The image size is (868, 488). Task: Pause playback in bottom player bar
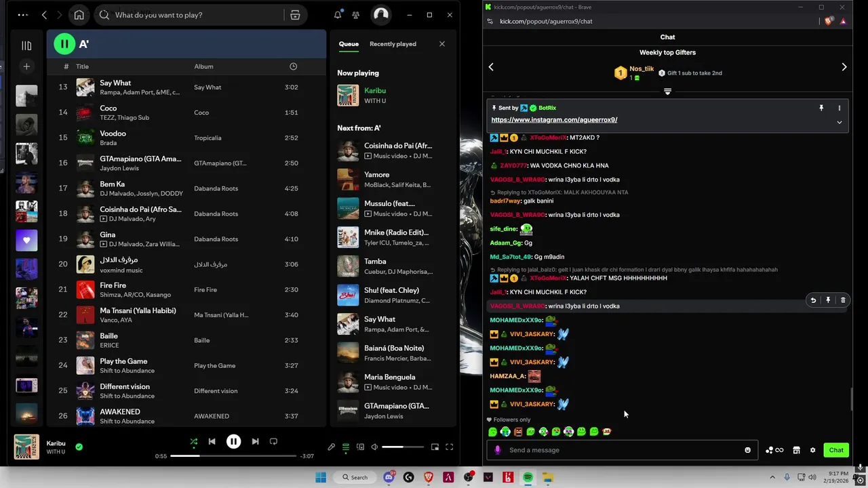point(233,441)
